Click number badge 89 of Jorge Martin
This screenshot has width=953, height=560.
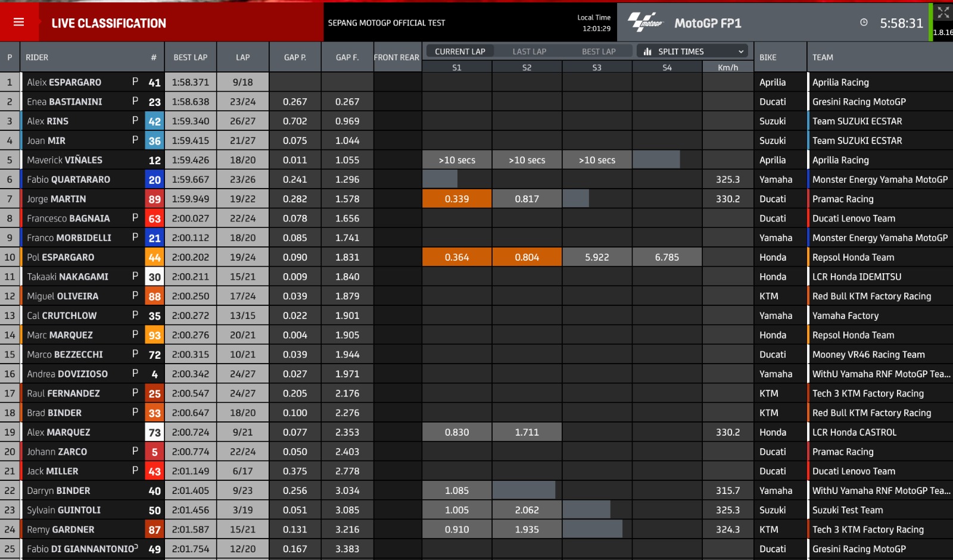tap(154, 199)
